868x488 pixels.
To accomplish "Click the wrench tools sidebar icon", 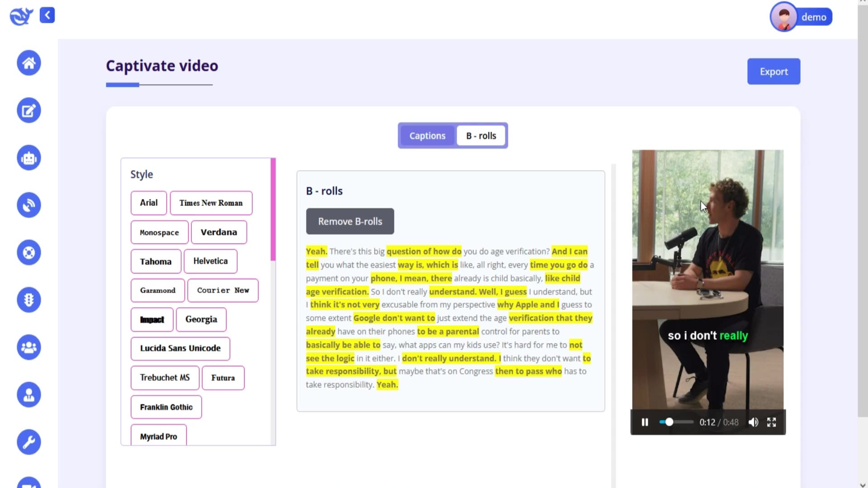I will pyautogui.click(x=29, y=441).
